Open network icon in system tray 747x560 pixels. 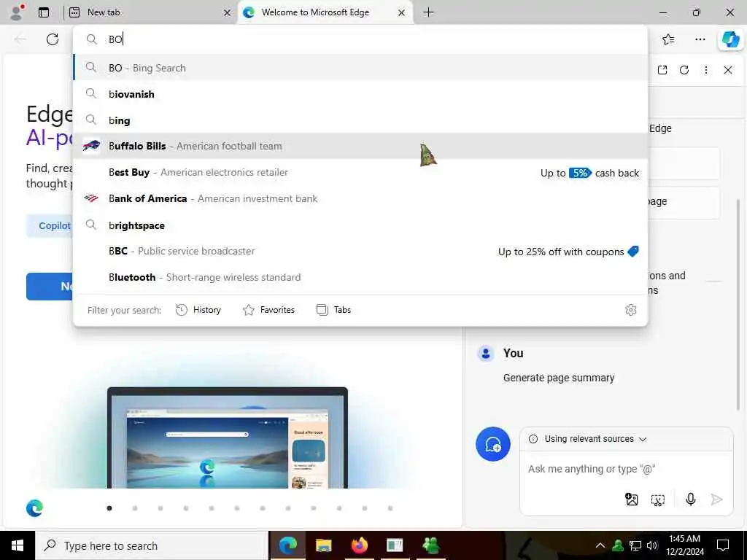pos(635,545)
